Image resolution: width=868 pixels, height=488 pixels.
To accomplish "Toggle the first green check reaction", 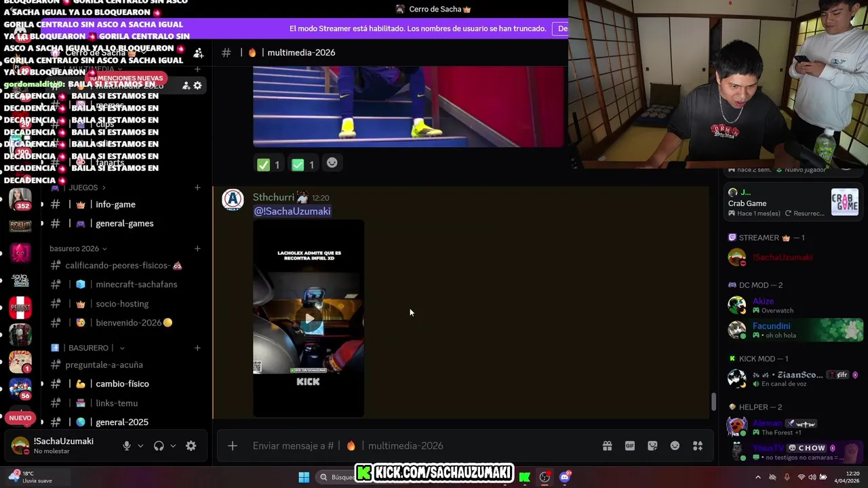I will (x=269, y=165).
